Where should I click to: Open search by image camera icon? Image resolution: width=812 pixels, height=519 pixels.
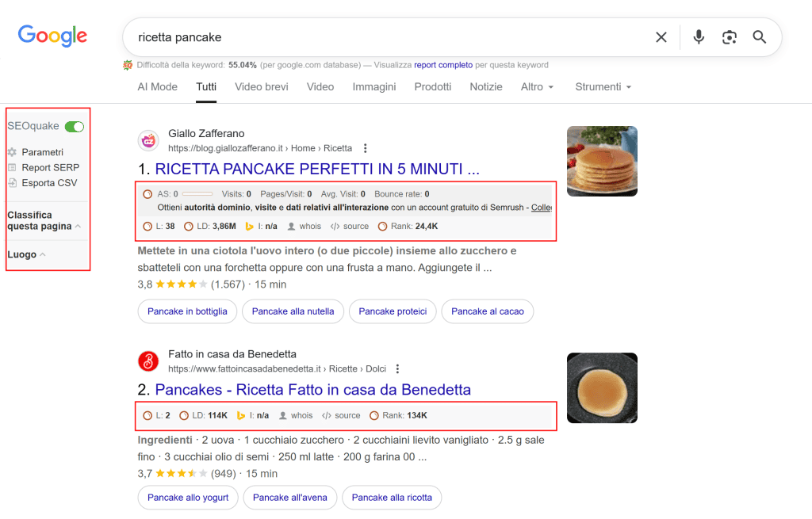click(x=730, y=37)
